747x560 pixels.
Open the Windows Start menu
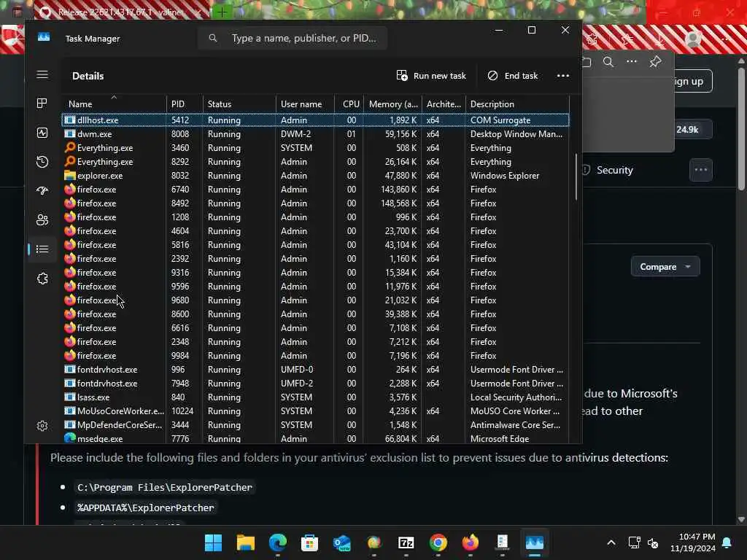213,542
